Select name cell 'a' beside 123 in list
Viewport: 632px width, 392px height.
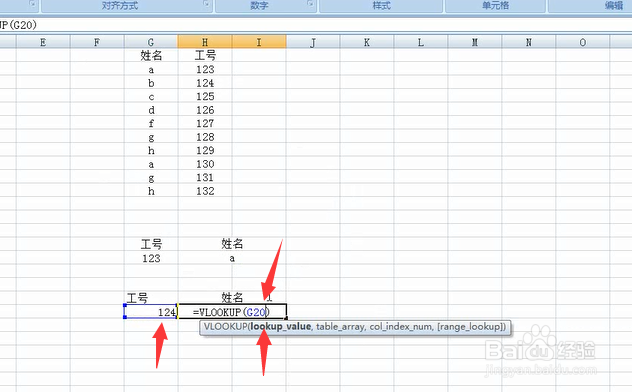[x=151, y=69]
